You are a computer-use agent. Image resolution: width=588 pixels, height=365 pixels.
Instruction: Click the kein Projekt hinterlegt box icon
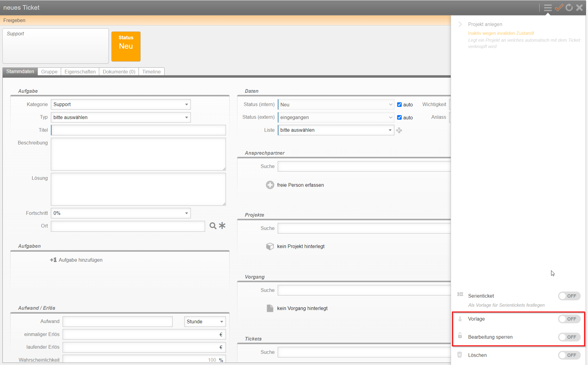click(x=270, y=246)
